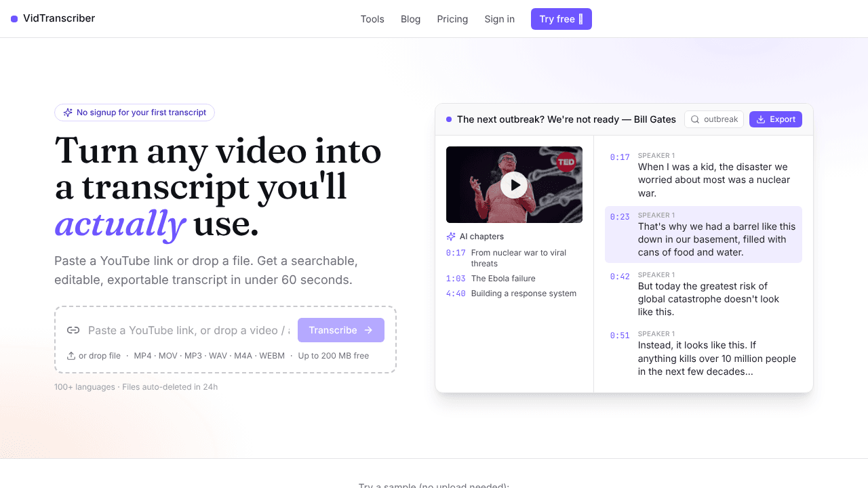Click the 0:23 transcript timestamp
Image resolution: width=868 pixels, height=488 pixels.
click(620, 217)
